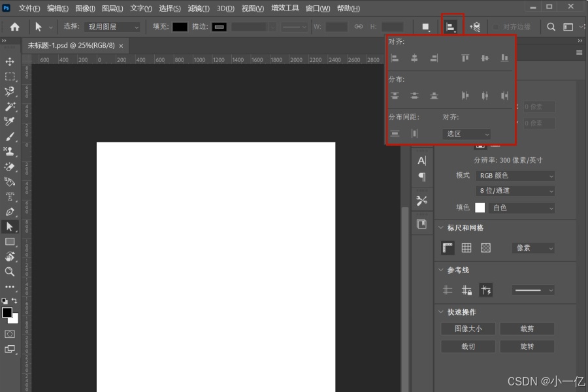
Task: Open the path alignment options button
Action: (x=451, y=27)
